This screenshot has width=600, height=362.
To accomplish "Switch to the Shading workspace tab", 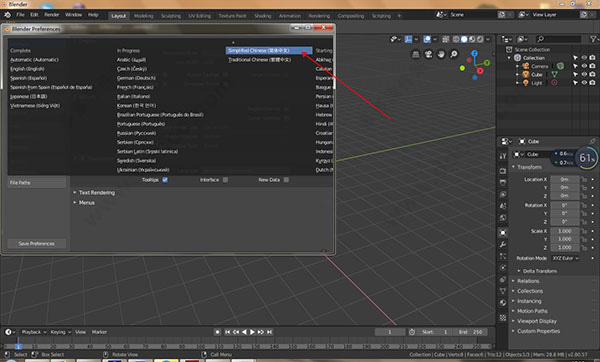I will (262, 16).
